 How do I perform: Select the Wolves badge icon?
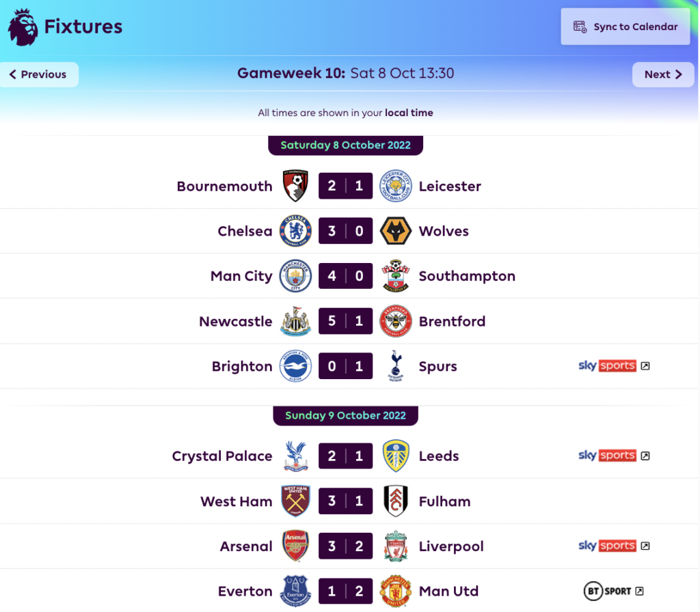pyautogui.click(x=396, y=230)
